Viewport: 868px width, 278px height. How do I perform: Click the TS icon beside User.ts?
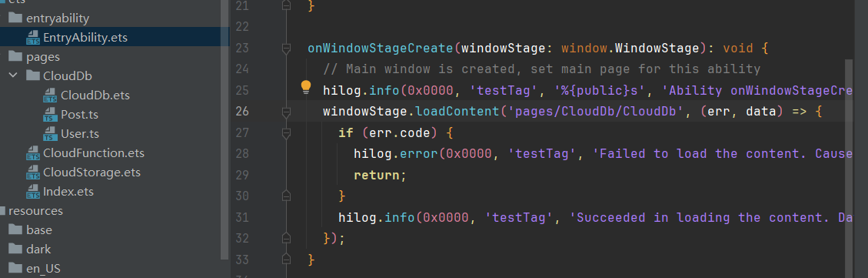point(51,134)
